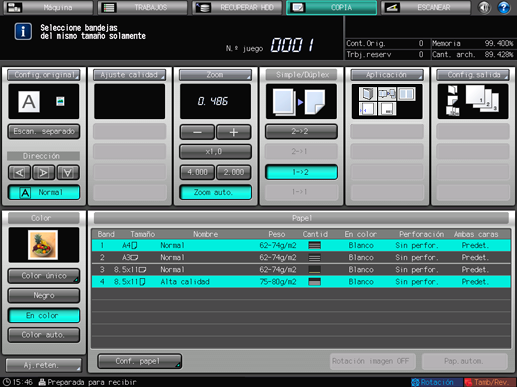The width and height of the screenshot is (517, 387).
Task: Open the Config.salida menu
Action: click(473, 75)
